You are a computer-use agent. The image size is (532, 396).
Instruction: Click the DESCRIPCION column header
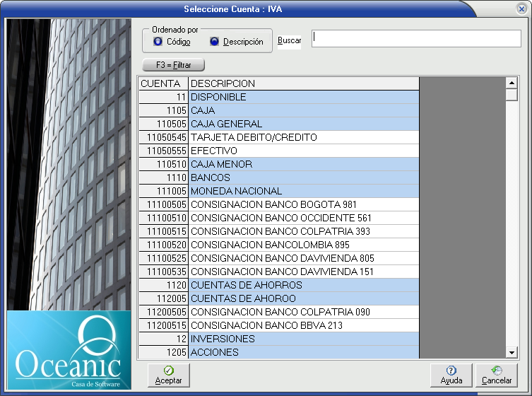tap(304, 83)
